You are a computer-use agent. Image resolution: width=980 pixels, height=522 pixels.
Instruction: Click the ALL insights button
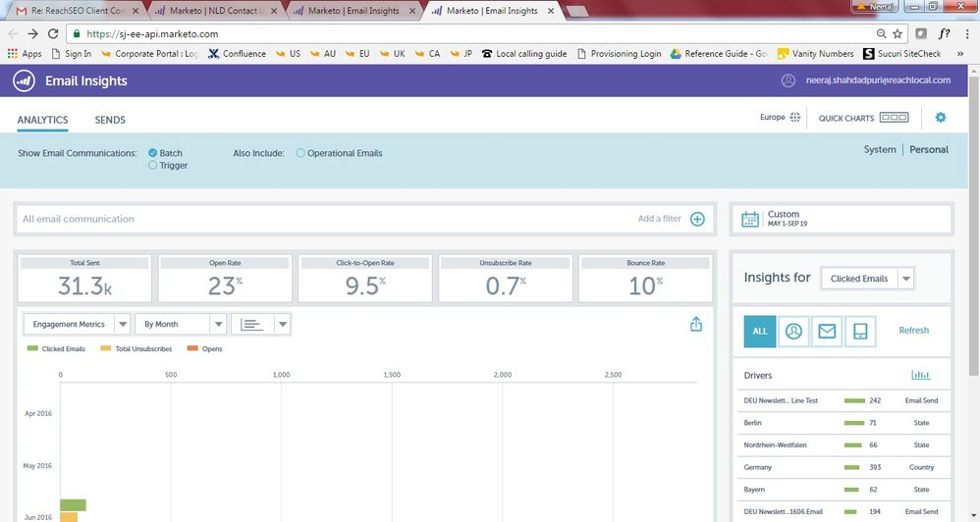[759, 332]
